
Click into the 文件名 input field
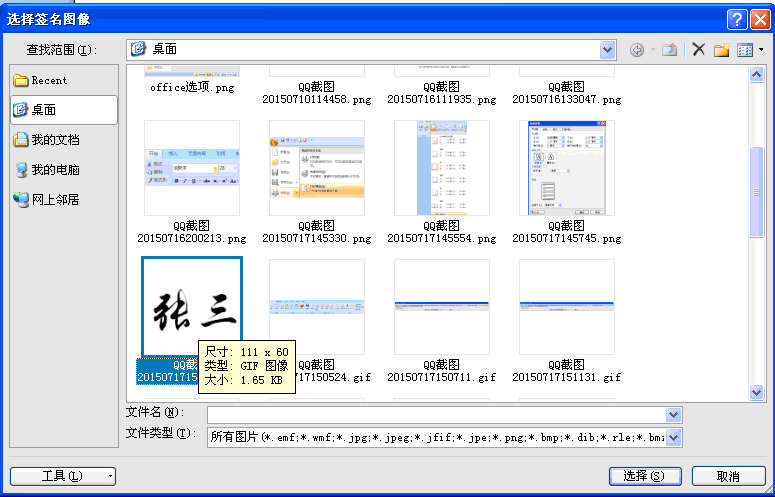[x=436, y=414]
